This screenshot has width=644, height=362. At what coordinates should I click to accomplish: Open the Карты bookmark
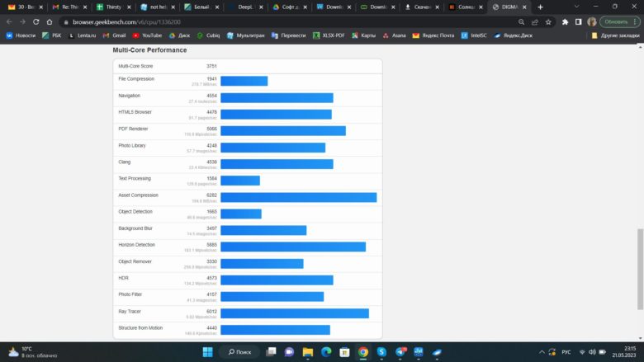pyautogui.click(x=364, y=35)
